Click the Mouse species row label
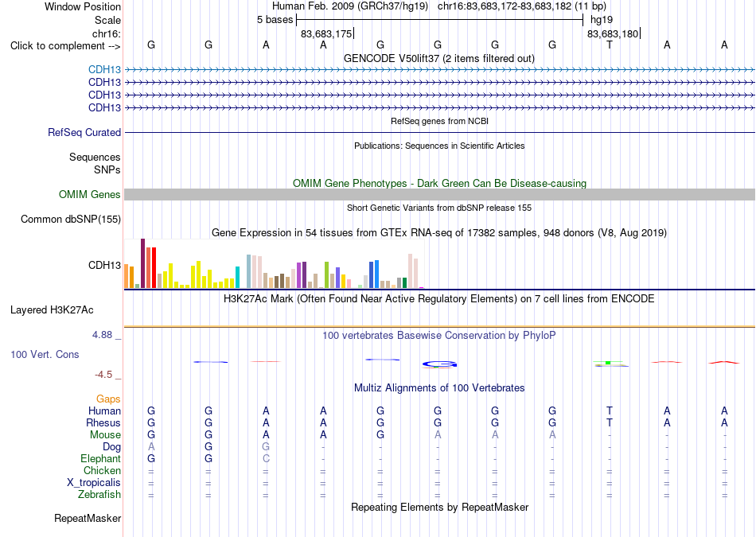Viewport: 756px width, 537px height. pyautogui.click(x=105, y=435)
